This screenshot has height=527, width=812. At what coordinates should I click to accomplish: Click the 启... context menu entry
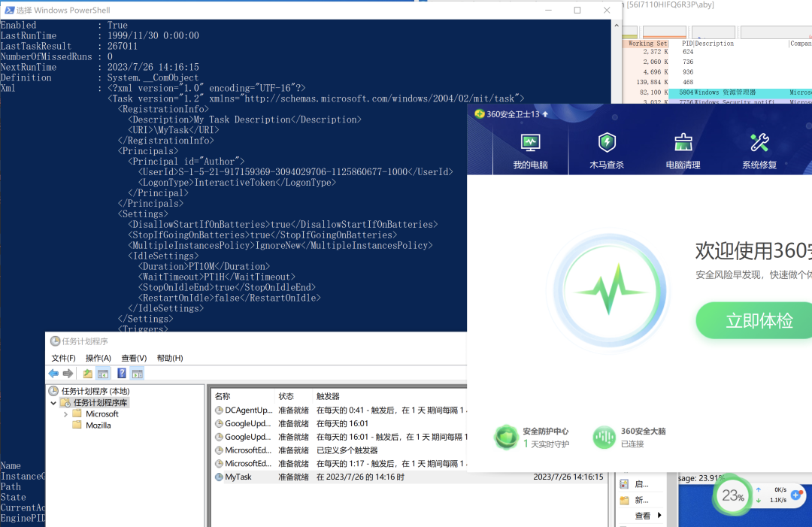[x=641, y=484]
